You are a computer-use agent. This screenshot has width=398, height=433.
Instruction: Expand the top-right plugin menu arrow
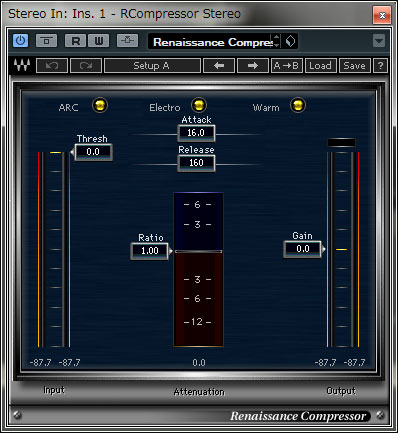379,41
